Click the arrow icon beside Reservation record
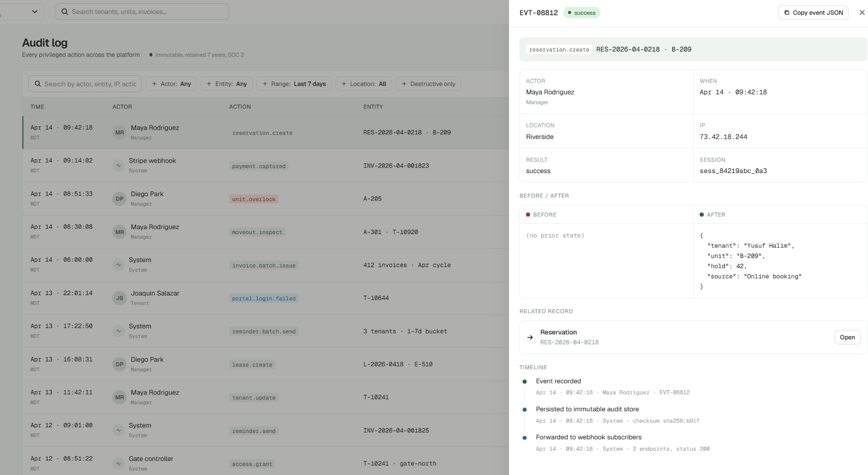Viewport: 868px width, 475px height. tap(530, 337)
